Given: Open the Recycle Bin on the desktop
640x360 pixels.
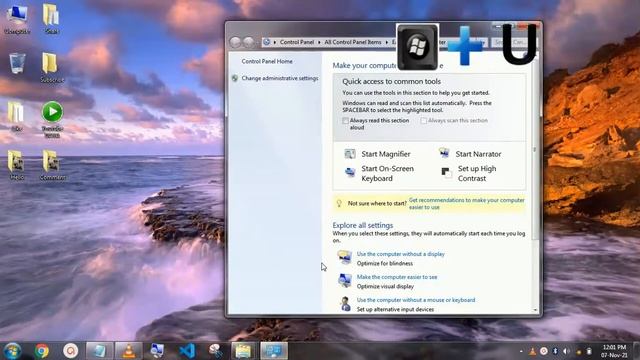Looking at the screenshot, I should click(17, 64).
